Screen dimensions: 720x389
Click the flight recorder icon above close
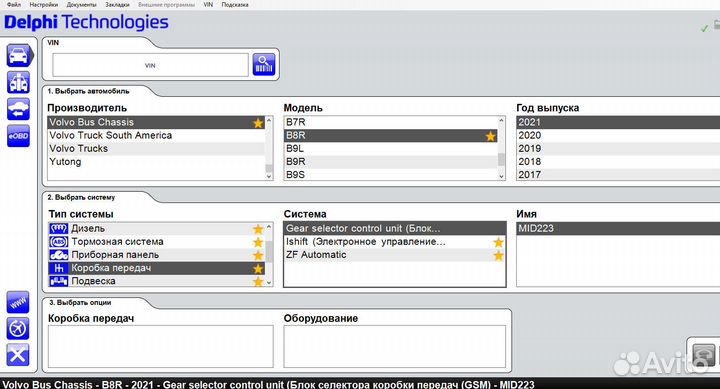click(x=18, y=329)
